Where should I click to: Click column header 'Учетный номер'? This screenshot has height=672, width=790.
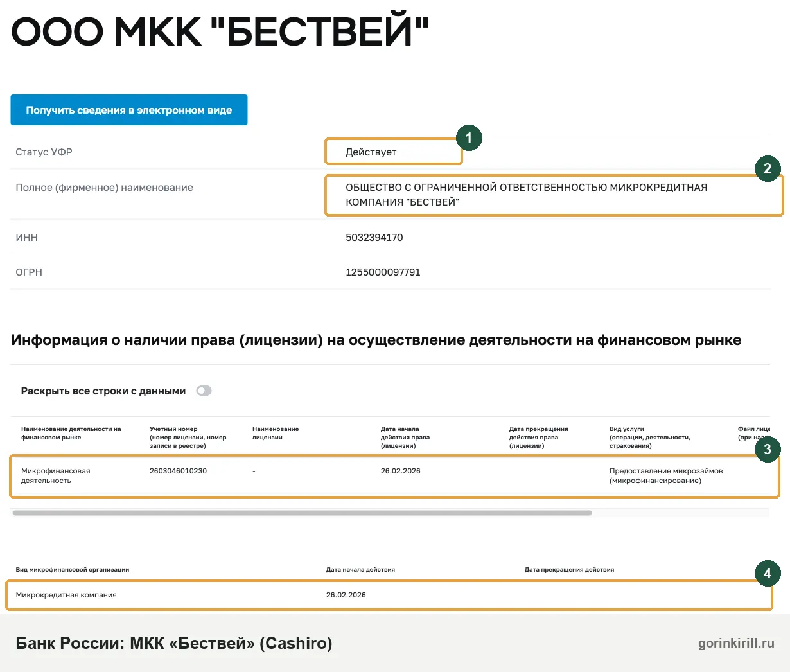pos(188,437)
